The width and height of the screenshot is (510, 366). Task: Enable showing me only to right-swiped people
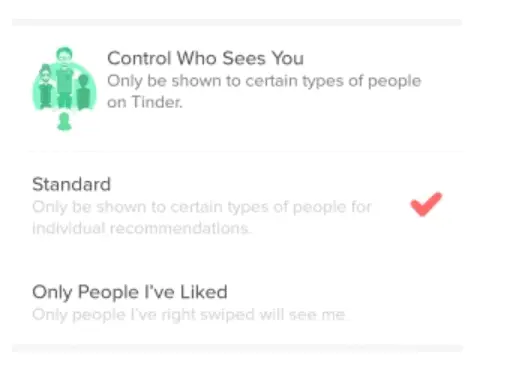coord(237,302)
